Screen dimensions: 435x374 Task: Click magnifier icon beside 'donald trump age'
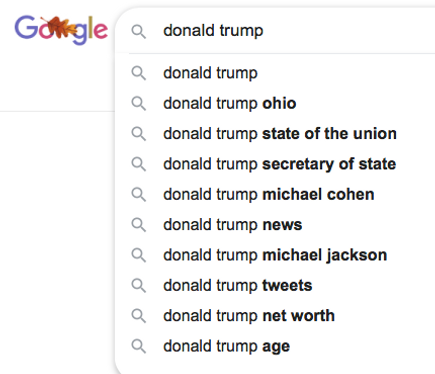[138, 346]
